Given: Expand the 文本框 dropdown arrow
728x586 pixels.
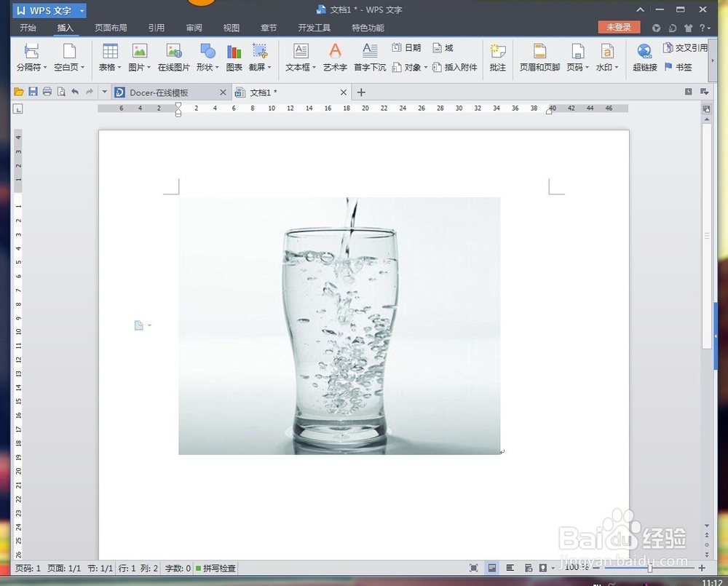Looking at the screenshot, I should click(x=314, y=67).
